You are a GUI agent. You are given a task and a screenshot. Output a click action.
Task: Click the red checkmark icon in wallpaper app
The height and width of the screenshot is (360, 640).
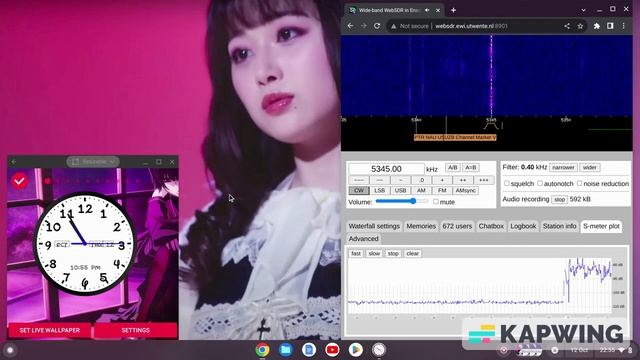[x=20, y=180]
